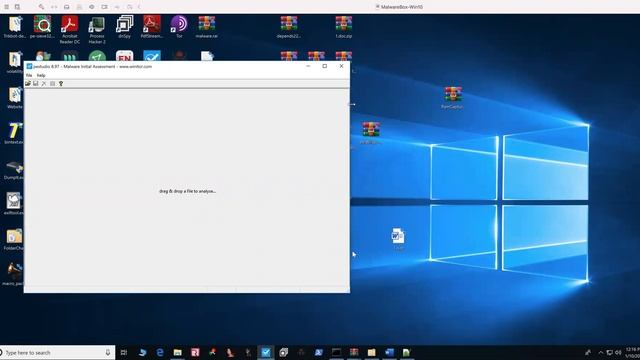This screenshot has height=360, width=640.
Task: Select the macro_pack desktop icon
Action: pyautogui.click(x=14, y=274)
